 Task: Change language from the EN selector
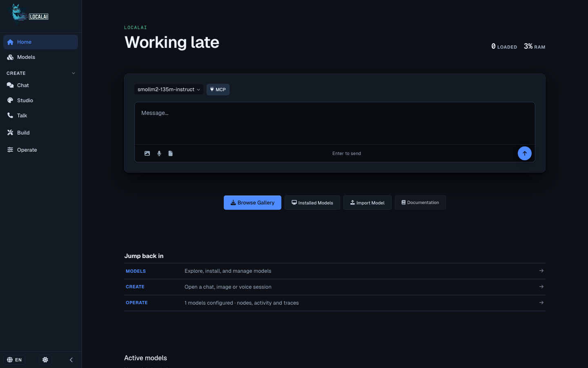14,360
